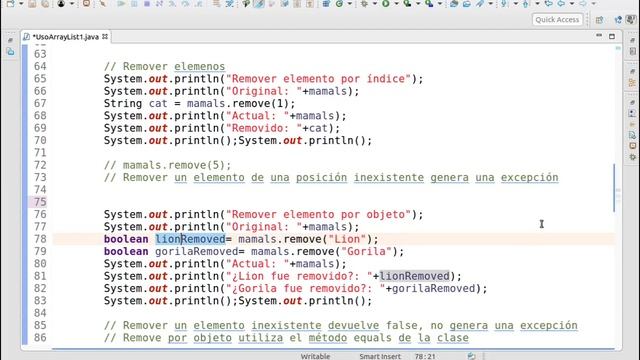Restore the left trimmed view stack

coord(11,40)
